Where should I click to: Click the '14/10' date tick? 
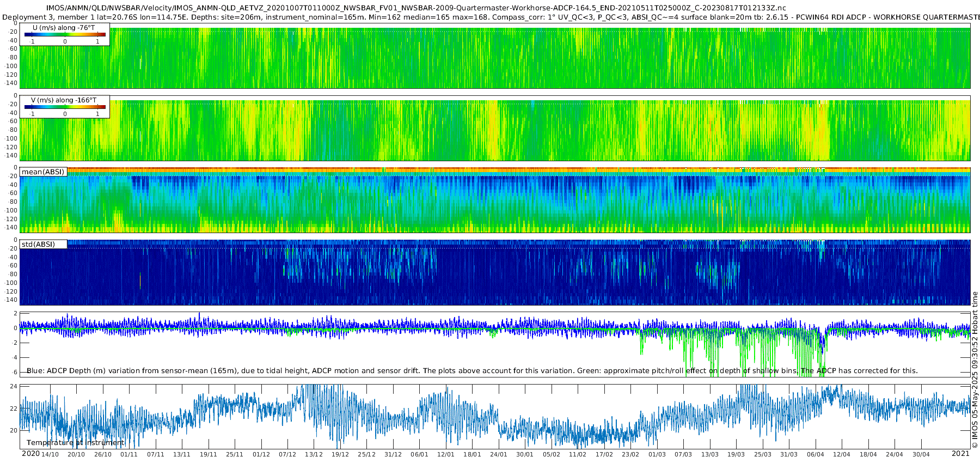(50, 454)
